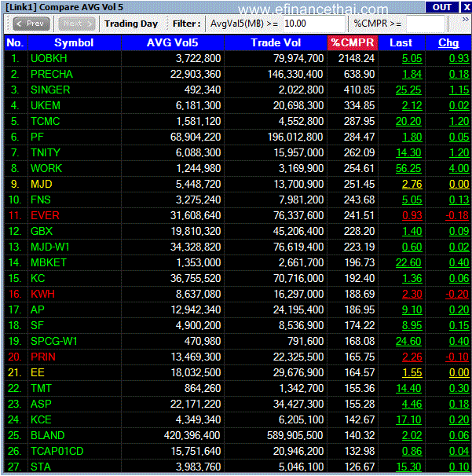The width and height of the screenshot is (472, 476).
Task: Click BLAND AVG Vol5 value 420,396,400
Action: [x=192, y=436]
